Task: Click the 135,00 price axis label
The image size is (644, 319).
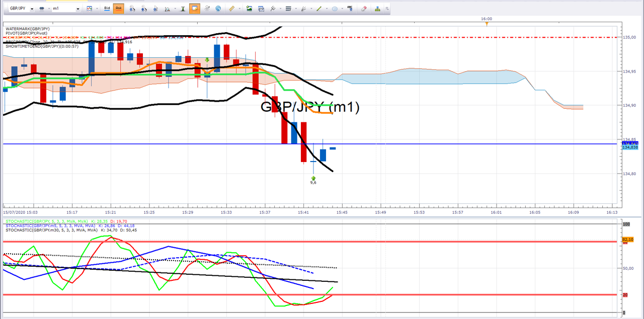Action: (x=629, y=37)
